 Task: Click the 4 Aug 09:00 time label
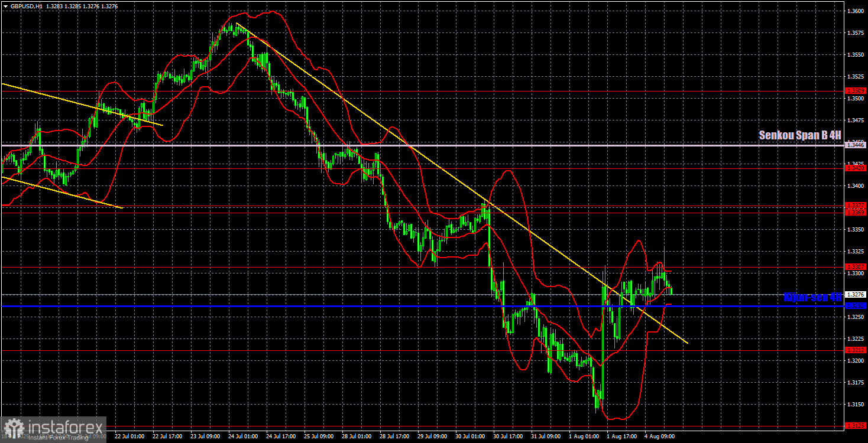(658, 437)
